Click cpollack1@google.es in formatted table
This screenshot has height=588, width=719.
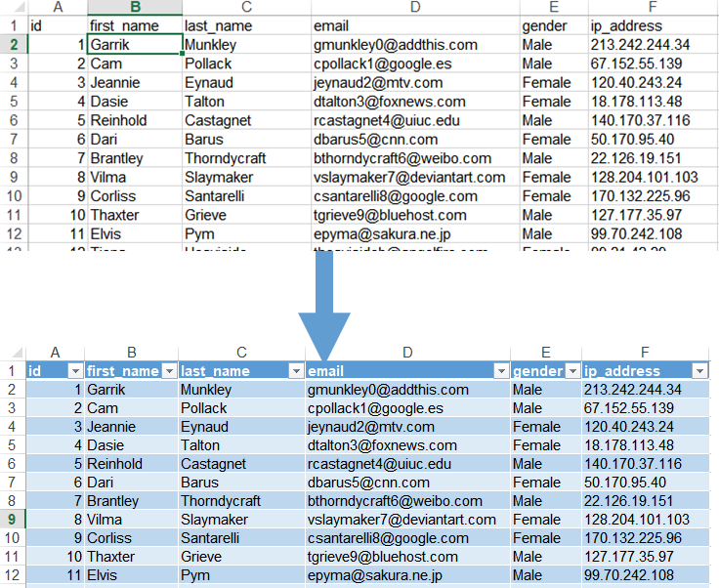pos(375,408)
